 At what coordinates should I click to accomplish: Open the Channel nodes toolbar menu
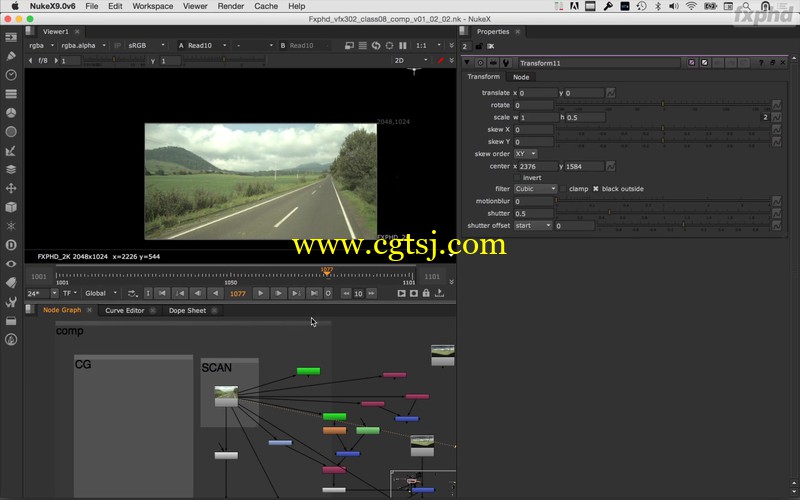(11, 94)
